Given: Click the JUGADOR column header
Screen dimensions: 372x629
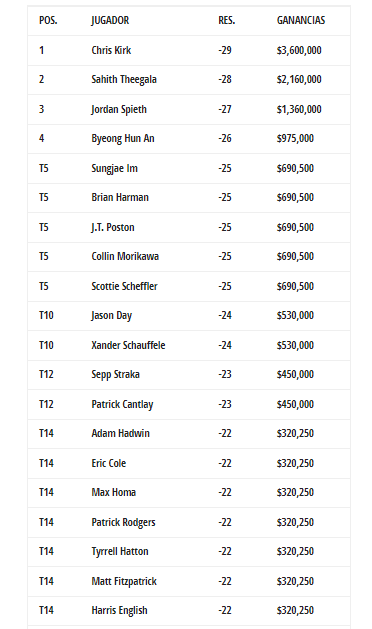Looking at the screenshot, I should 110,20.
